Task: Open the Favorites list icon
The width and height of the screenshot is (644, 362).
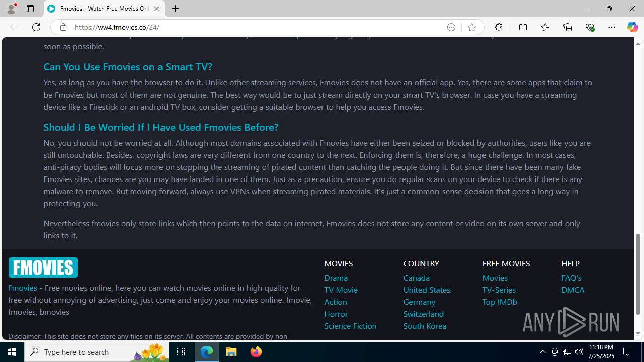Action: tap(545, 27)
